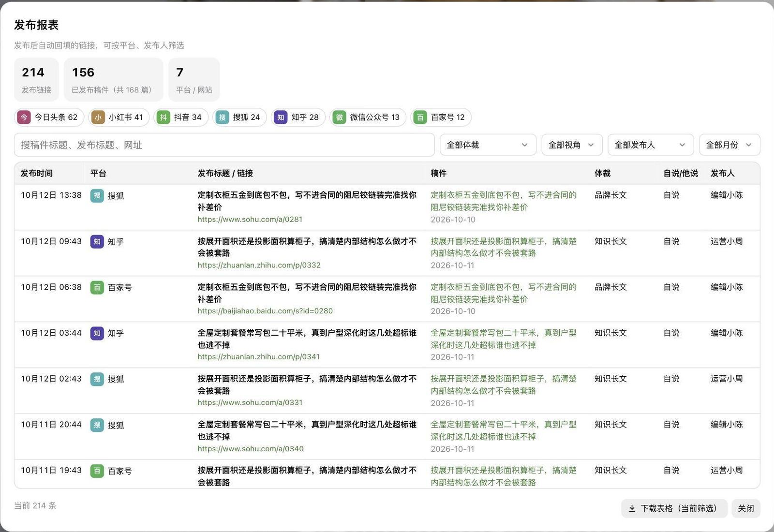Select the 微信公众号 13 chip label
The width and height of the screenshot is (774, 532).
pos(375,117)
